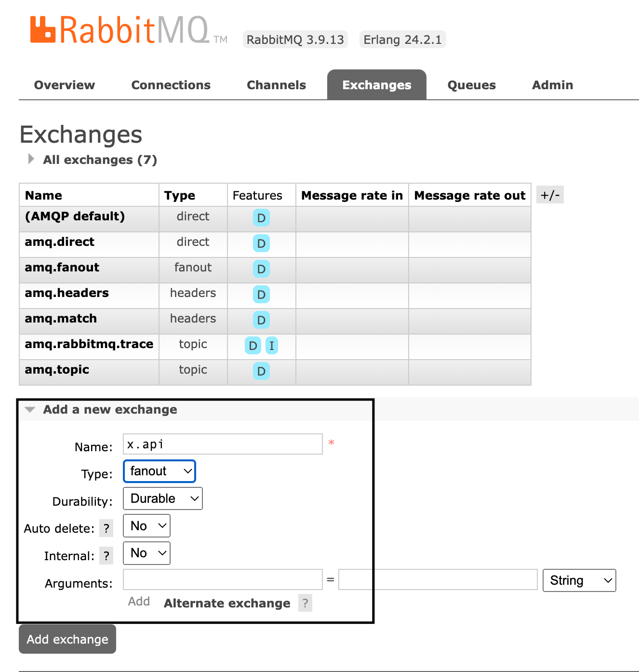Open the exchange Type dropdown showing fanout
Screen dimensions: 639x672
click(x=159, y=471)
